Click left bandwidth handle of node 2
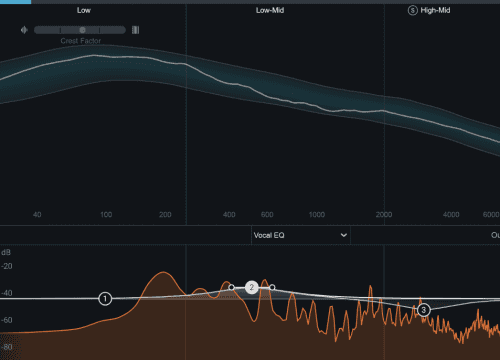This screenshot has height=360, width=500. coord(231,287)
